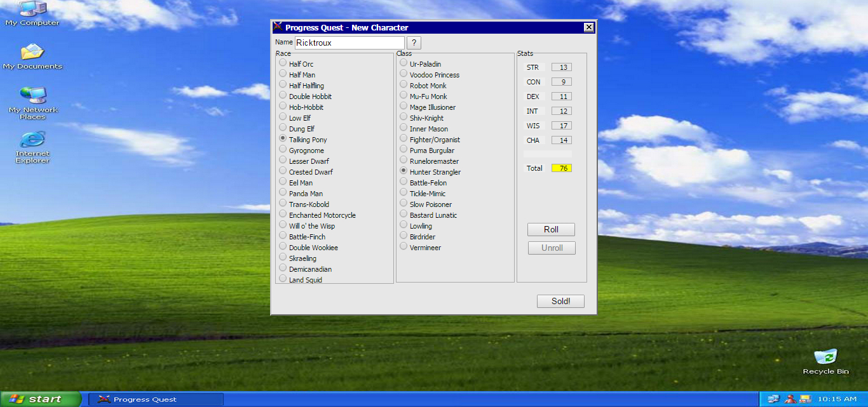The height and width of the screenshot is (407, 868).
Task: Click the Progress Quest title bar icon
Action: (x=278, y=27)
